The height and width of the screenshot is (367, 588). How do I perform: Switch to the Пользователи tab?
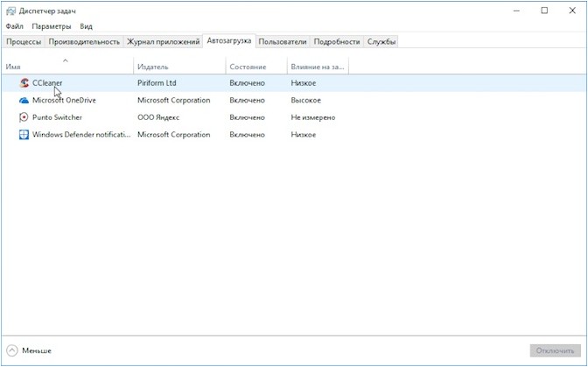tap(283, 42)
